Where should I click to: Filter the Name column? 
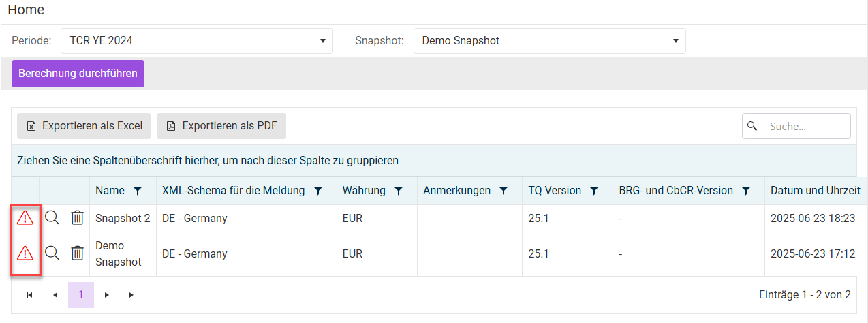tap(138, 191)
